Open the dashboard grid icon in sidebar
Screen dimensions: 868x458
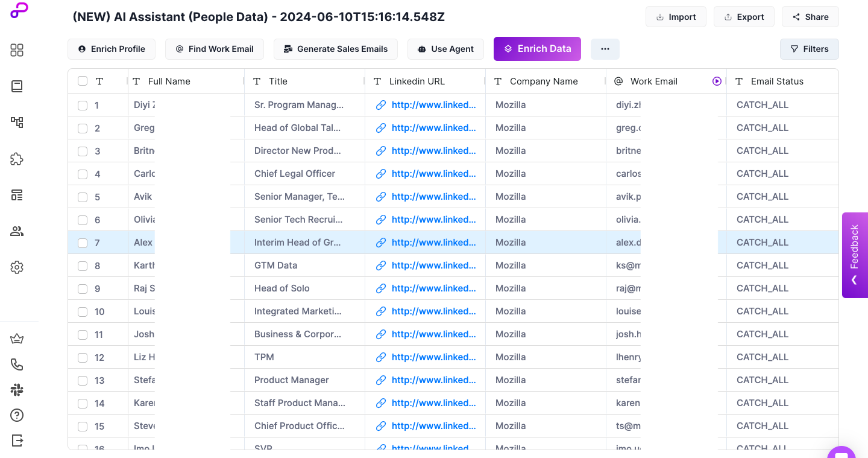click(x=17, y=50)
